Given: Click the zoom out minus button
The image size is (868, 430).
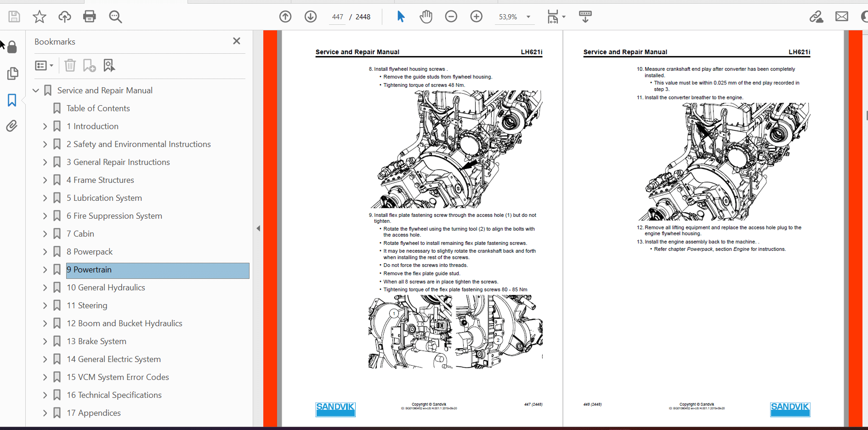Looking at the screenshot, I should click(451, 17).
